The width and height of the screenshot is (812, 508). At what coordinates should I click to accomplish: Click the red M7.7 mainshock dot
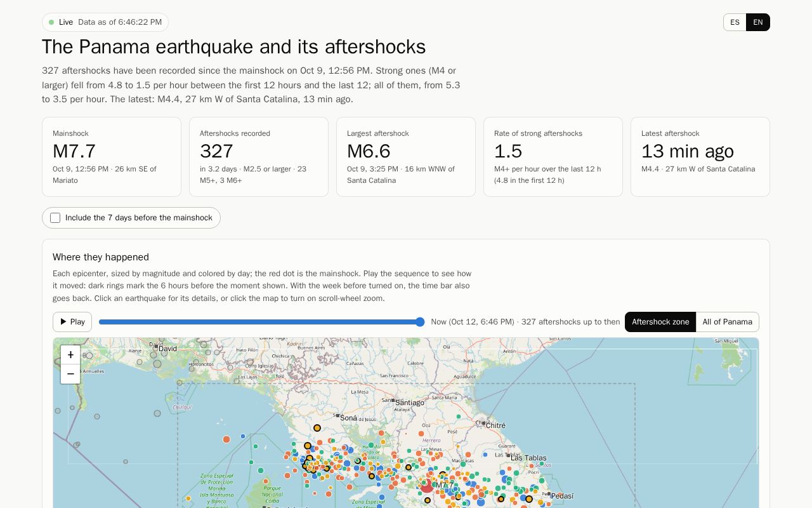(x=428, y=486)
